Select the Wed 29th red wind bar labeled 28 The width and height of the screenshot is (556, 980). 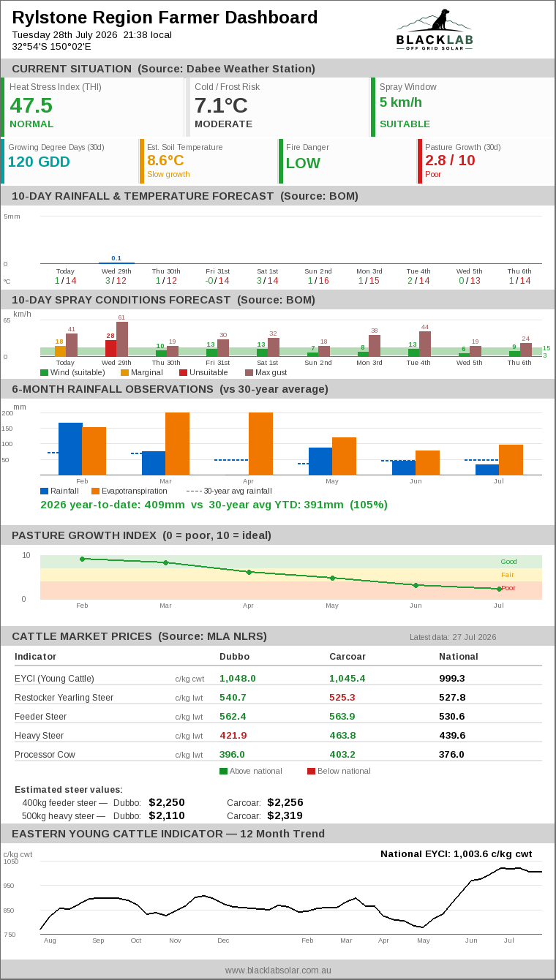click(110, 348)
